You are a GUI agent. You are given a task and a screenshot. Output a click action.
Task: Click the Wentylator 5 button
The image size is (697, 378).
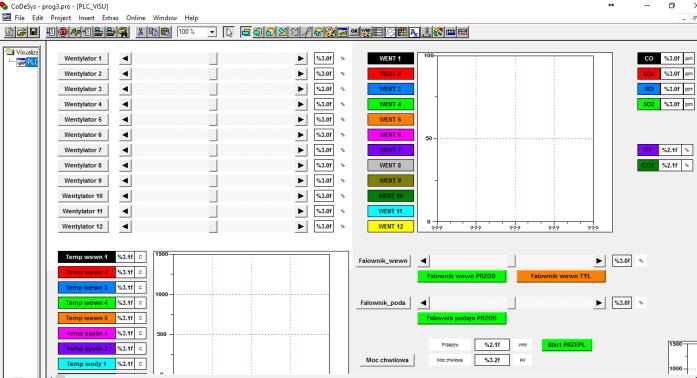point(83,120)
